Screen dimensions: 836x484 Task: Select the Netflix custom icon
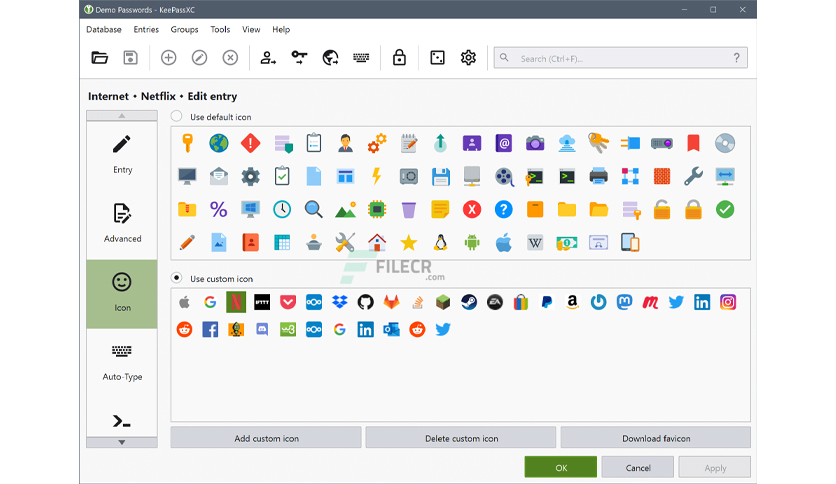236,302
